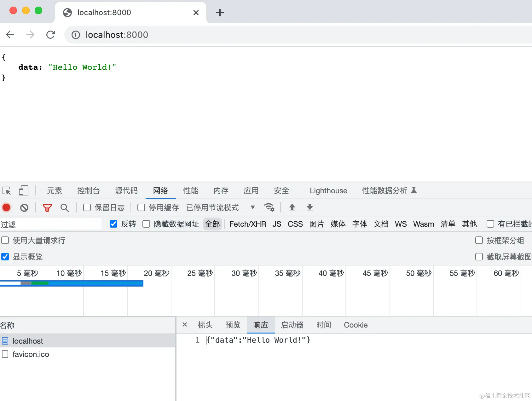The image size is (532, 401).
Task: Show the 时间 tab of the request
Action: coord(324,325)
